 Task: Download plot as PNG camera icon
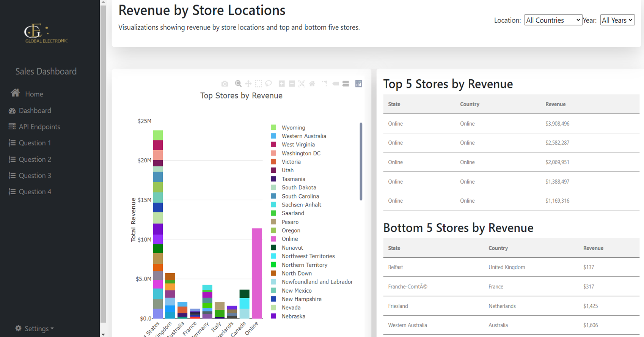click(x=225, y=84)
